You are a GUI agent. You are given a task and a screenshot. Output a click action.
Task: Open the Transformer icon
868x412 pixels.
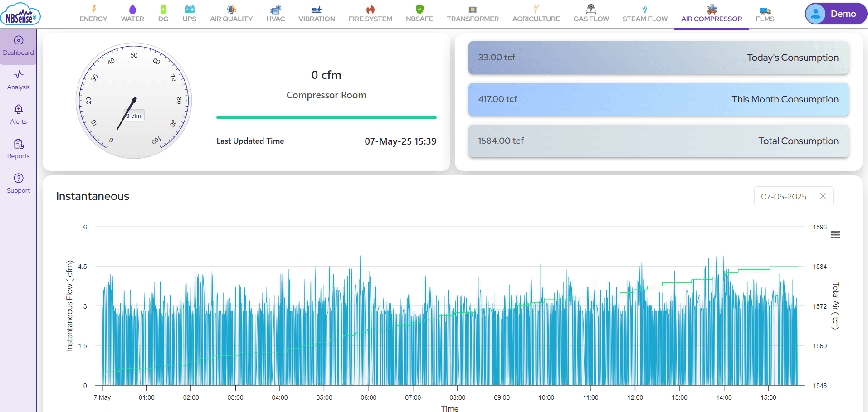[x=473, y=9]
